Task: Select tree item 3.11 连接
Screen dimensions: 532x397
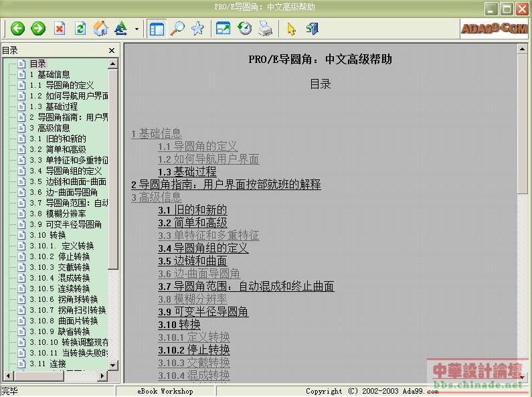Action: 48,364
